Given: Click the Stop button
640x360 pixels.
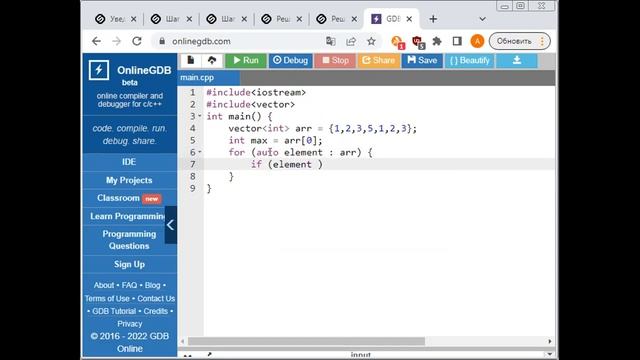Looking at the screenshot, I should (x=335, y=60).
